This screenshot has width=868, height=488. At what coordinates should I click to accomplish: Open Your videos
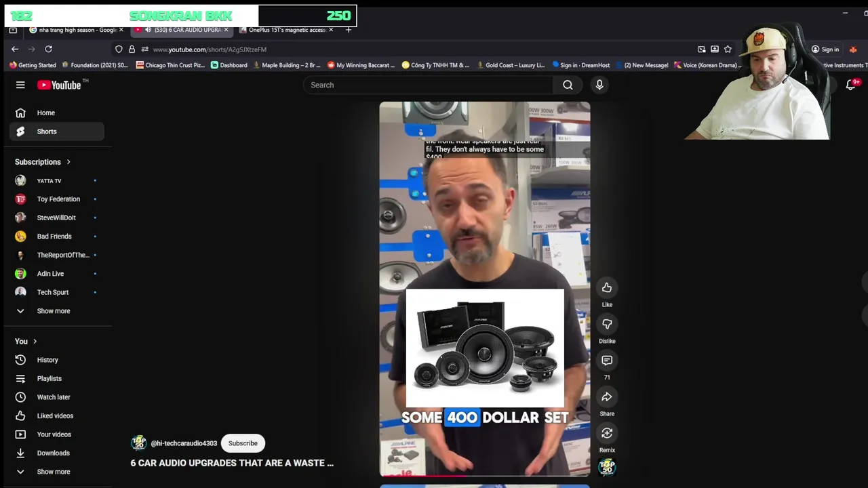[57, 434]
